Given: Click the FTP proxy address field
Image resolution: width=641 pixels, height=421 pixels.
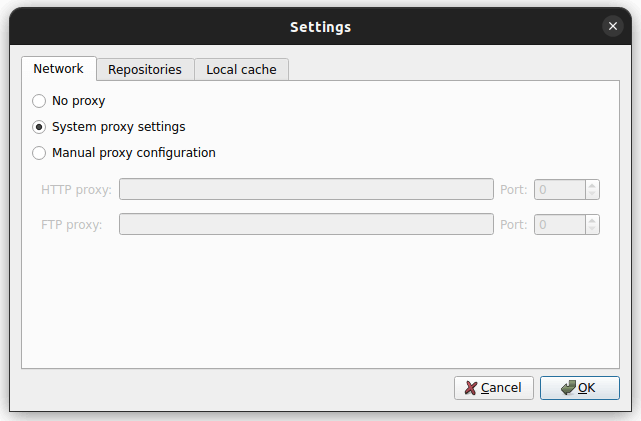Looking at the screenshot, I should pos(306,224).
